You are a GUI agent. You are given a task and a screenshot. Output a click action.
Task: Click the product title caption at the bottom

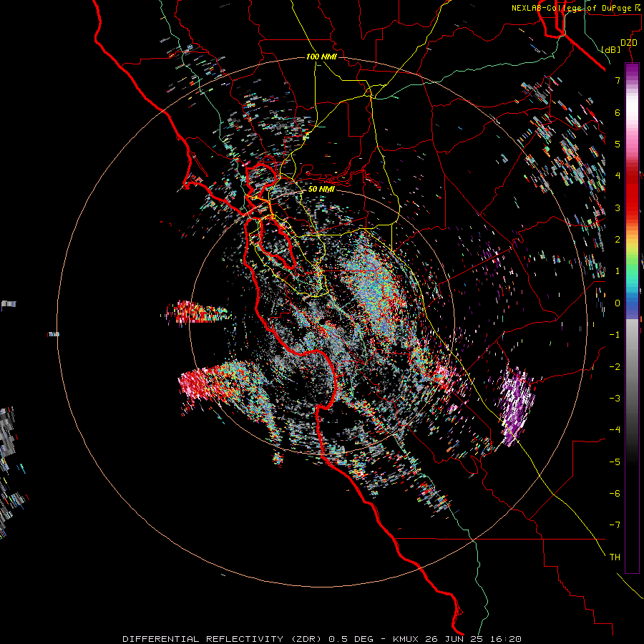tap(322, 639)
